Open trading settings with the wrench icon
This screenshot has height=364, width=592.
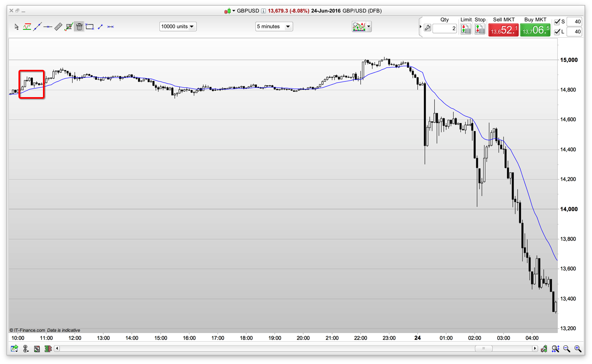coord(427,28)
